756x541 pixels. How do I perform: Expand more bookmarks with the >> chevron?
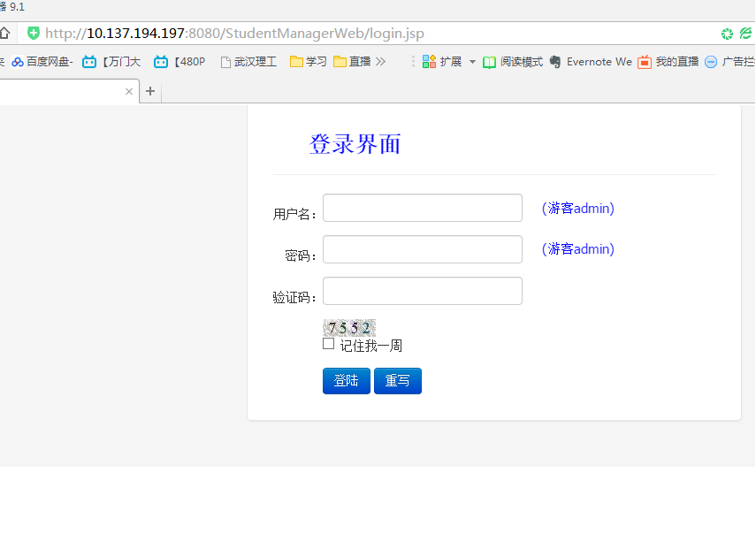coord(381,62)
